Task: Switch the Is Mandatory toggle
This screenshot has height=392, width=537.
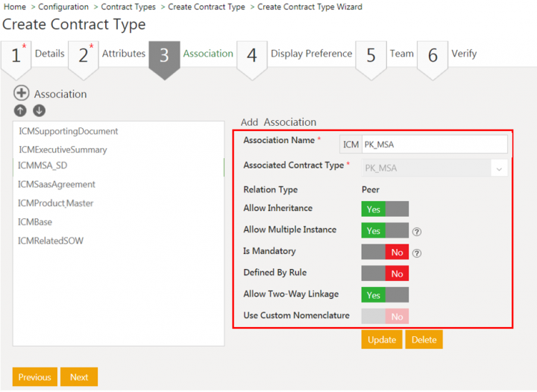Action: [385, 253]
